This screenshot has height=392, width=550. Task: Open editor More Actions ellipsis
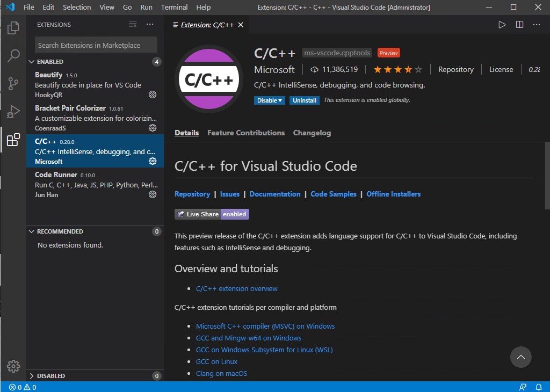click(537, 25)
